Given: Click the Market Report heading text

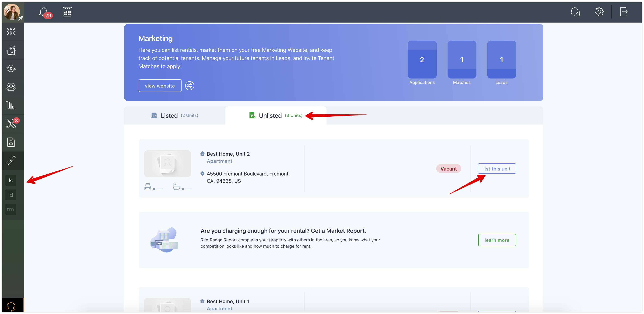Looking at the screenshot, I should click(x=283, y=231).
